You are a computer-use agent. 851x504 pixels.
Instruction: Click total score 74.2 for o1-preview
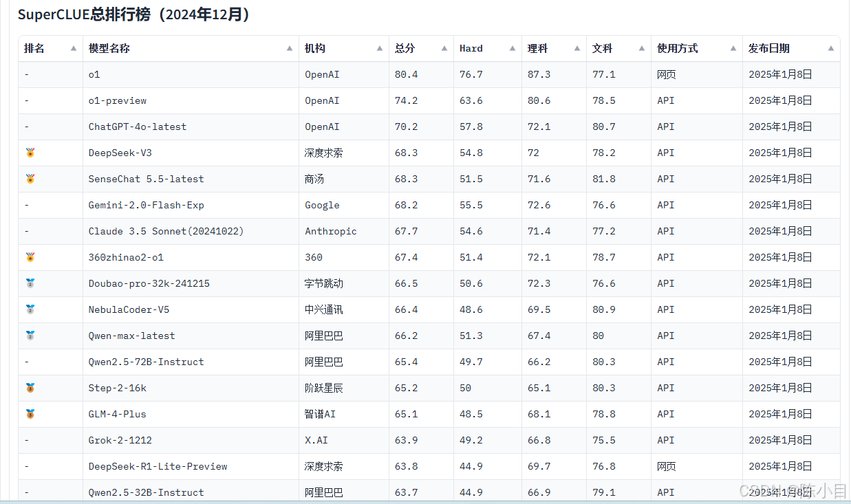coord(407,100)
